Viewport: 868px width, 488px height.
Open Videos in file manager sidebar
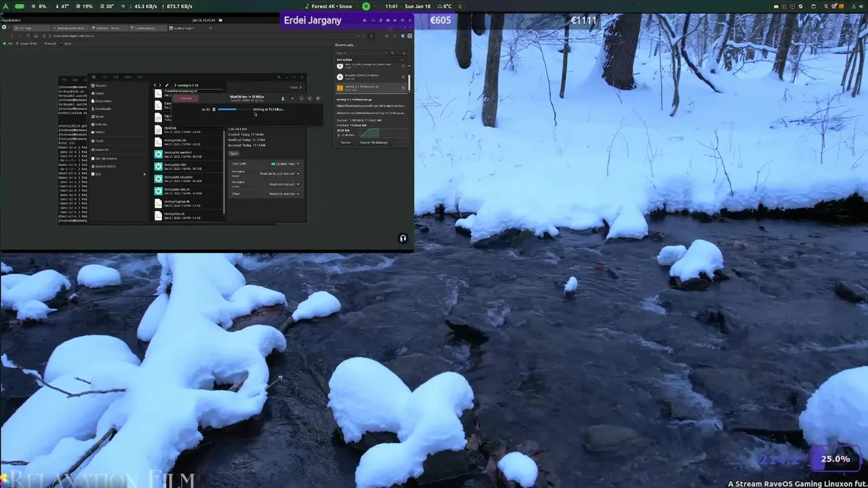click(119, 132)
